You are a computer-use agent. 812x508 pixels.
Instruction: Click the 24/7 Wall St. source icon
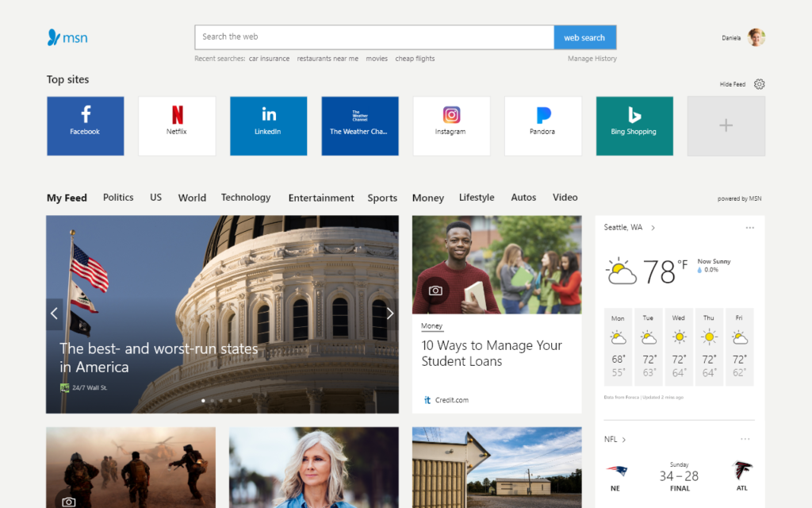pyautogui.click(x=64, y=387)
